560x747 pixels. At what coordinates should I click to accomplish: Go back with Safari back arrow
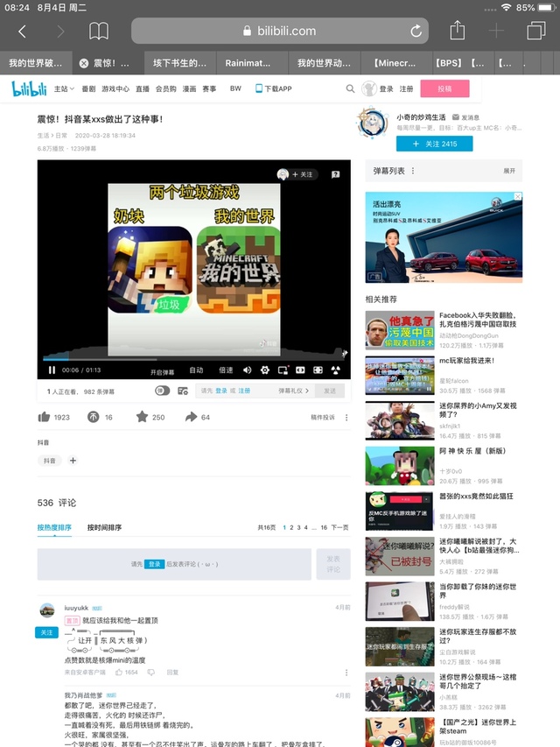click(x=22, y=32)
